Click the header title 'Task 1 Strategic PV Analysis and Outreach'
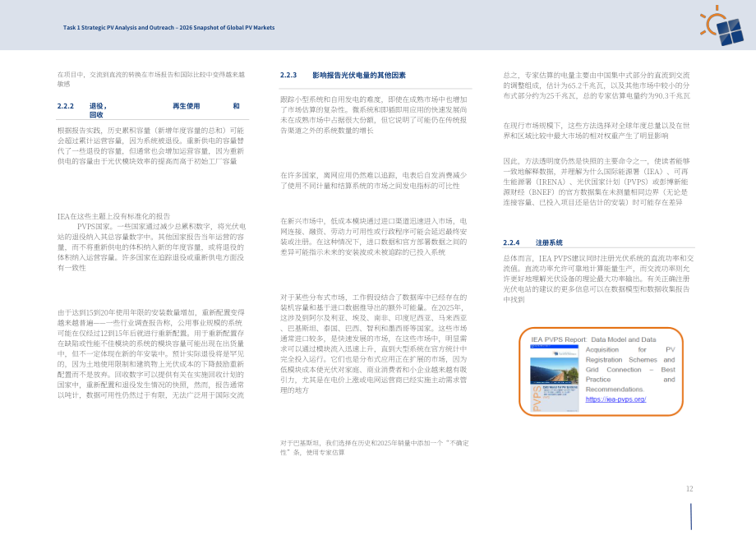The height and width of the screenshot is (535, 756). (x=118, y=27)
